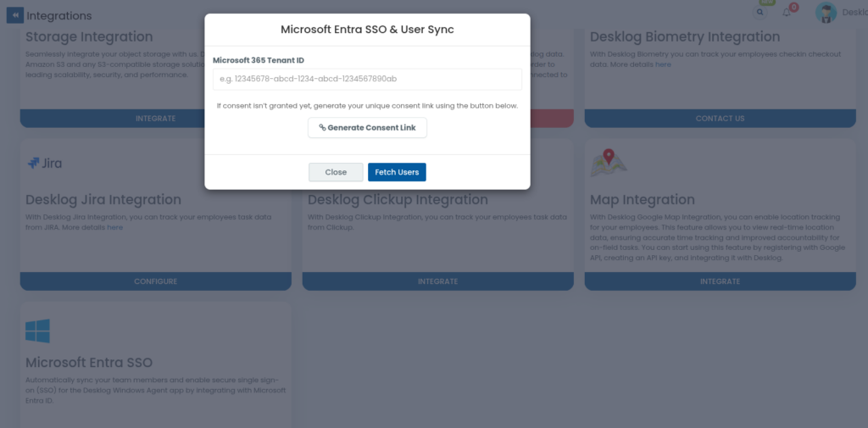Click the notification count badge
Viewport: 868px width, 428px height.
(793, 7)
